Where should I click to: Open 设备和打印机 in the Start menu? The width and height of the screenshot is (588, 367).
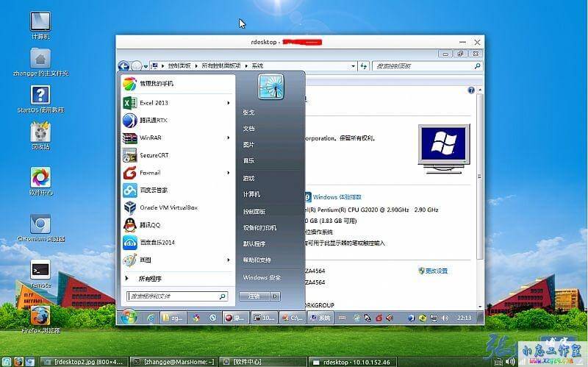click(259, 228)
